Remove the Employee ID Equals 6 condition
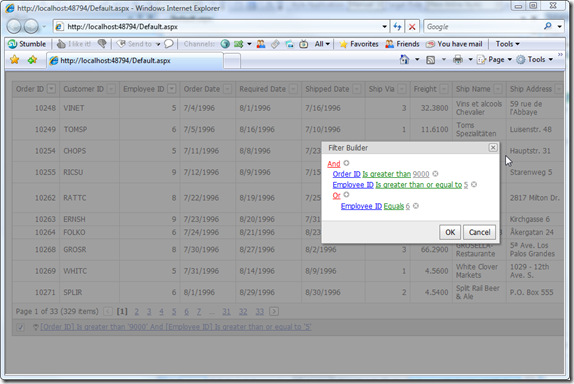574x384 pixels. point(416,206)
